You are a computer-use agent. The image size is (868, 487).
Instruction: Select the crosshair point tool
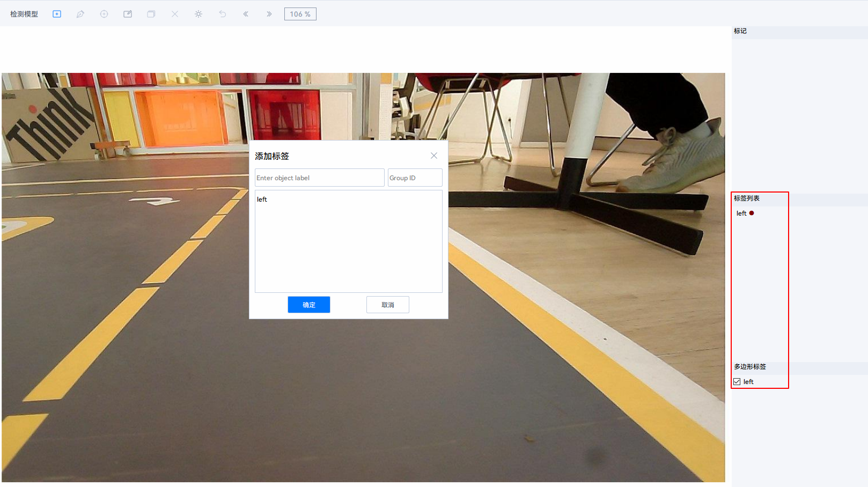click(104, 14)
